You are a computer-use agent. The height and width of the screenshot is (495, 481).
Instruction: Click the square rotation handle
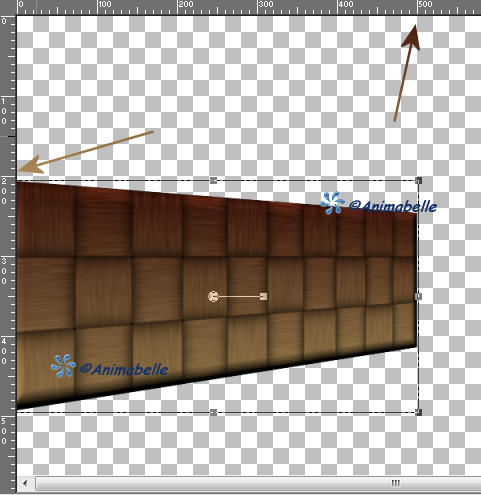[x=263, y=296]
